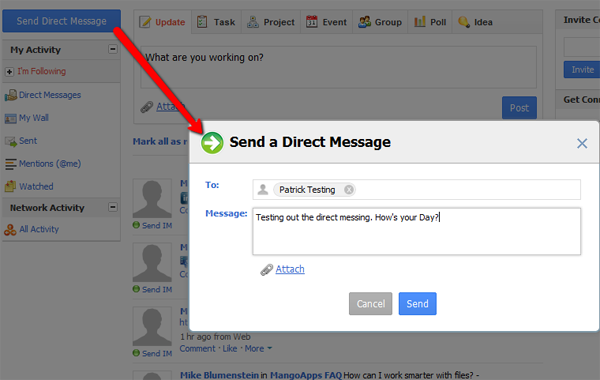Click the Sent folder icon
The height and width of the screenshot is (380, 600).
point(11,141)
